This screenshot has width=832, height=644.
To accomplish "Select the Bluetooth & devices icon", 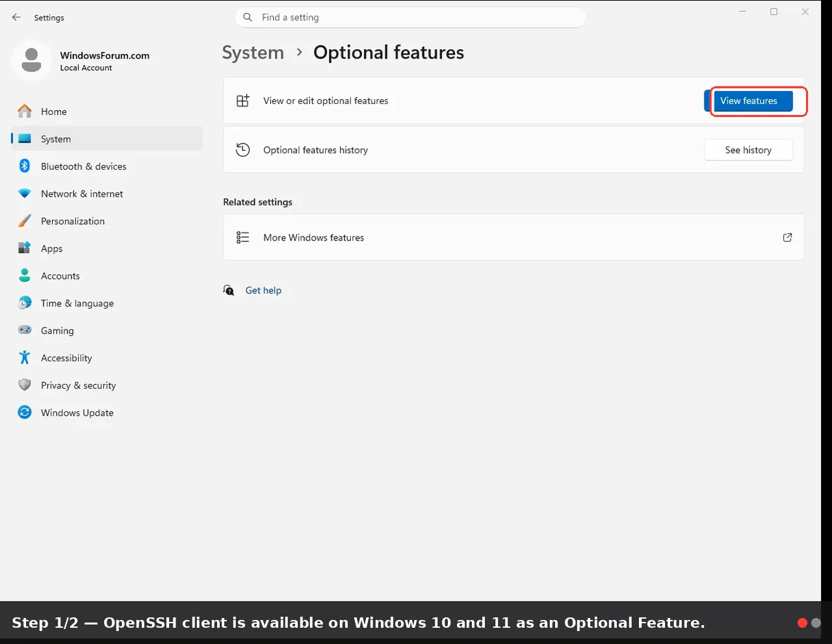I will coord(25,166).
